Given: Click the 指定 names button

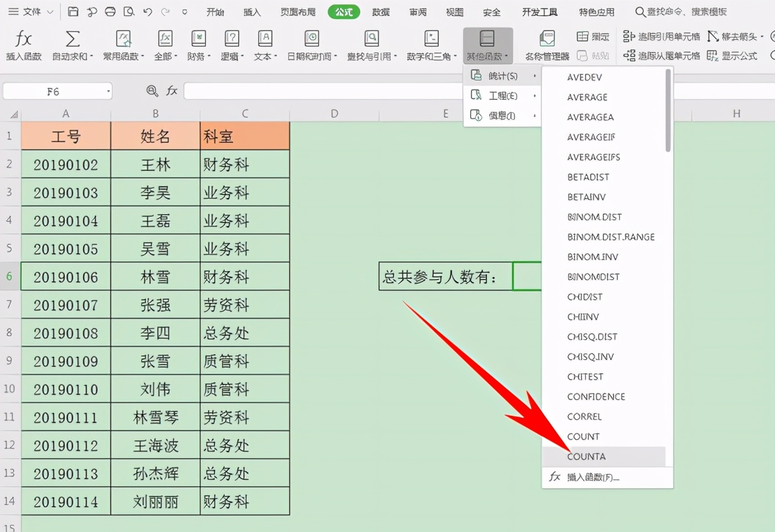Looking at the screenshot, I should [593, 37].
